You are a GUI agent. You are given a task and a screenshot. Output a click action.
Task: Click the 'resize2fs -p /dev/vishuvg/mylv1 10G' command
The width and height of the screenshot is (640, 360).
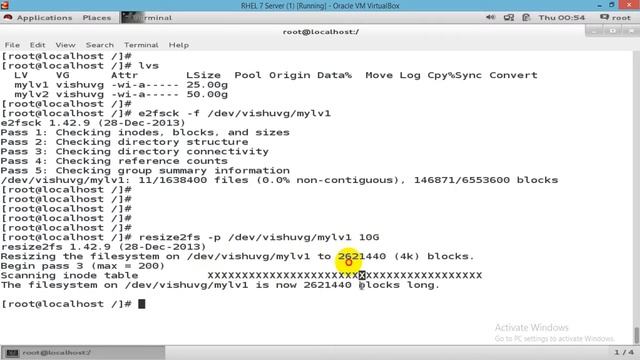click(259, 237)
